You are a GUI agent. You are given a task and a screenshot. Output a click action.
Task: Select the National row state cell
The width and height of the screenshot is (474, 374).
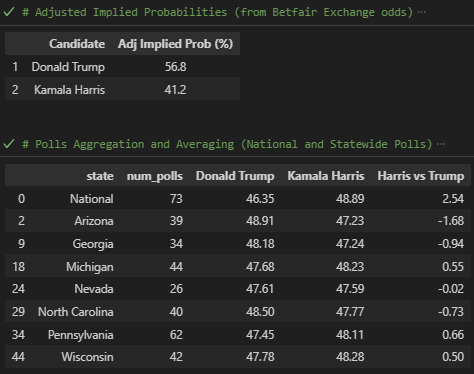[92, 199]
